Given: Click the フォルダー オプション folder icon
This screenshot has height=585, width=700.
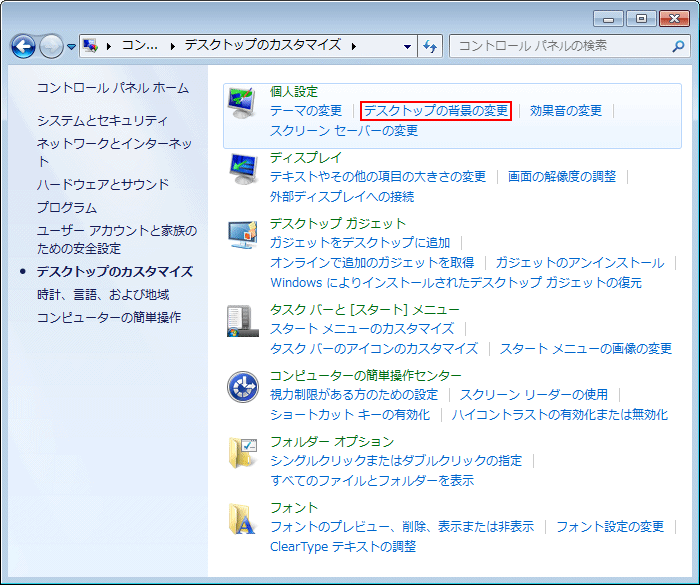Looking at the screenshot, I should (x=243, y=453).
